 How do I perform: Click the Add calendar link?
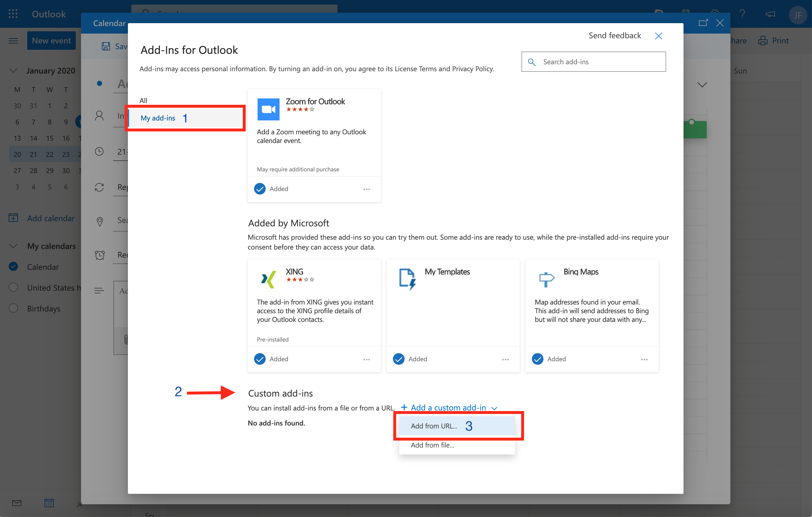tap(51, 218)
